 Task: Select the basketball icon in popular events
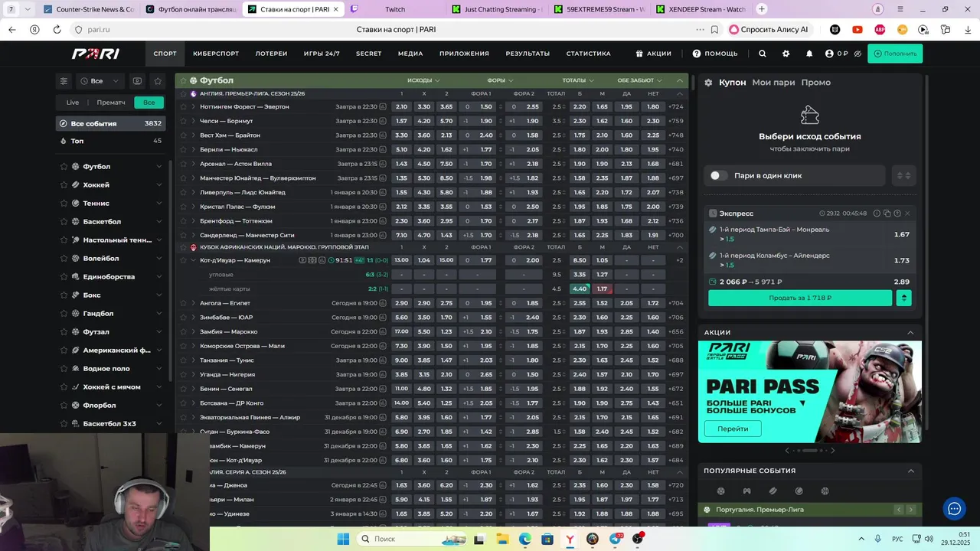(825, 491)
